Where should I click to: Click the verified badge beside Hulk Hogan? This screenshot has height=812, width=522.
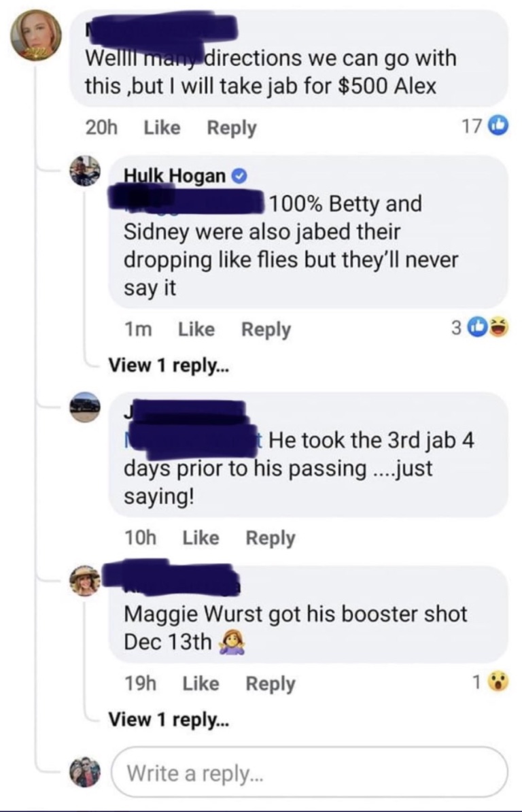coord(239,177)
